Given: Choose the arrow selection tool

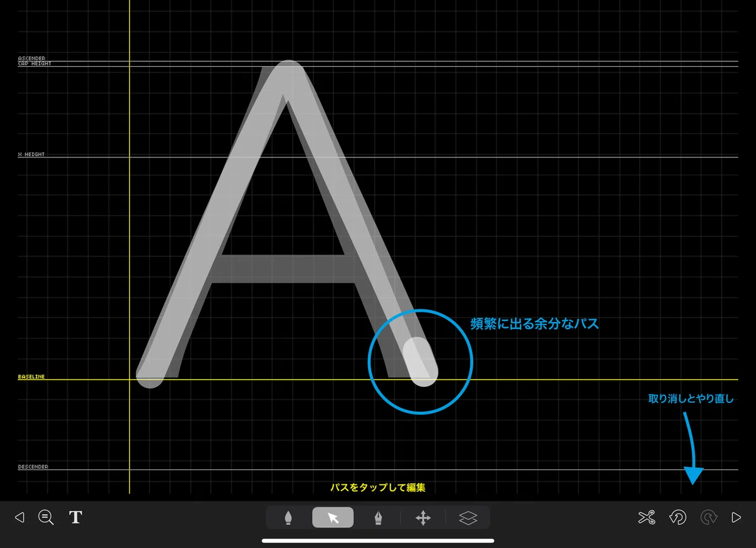Looking at the screenshot, I should coord(333,518).
